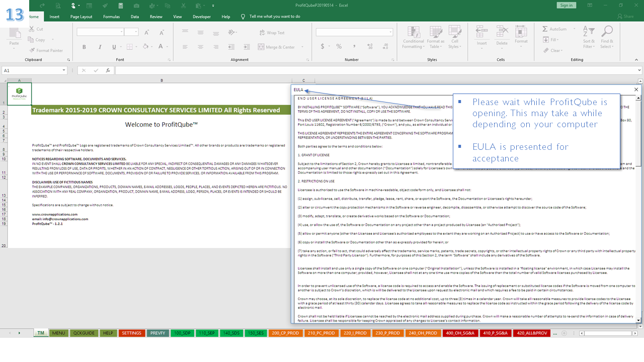This screenshot has width=644, height=362.
Task: Open the MENU sheet tab
Action: pos(58,333)
